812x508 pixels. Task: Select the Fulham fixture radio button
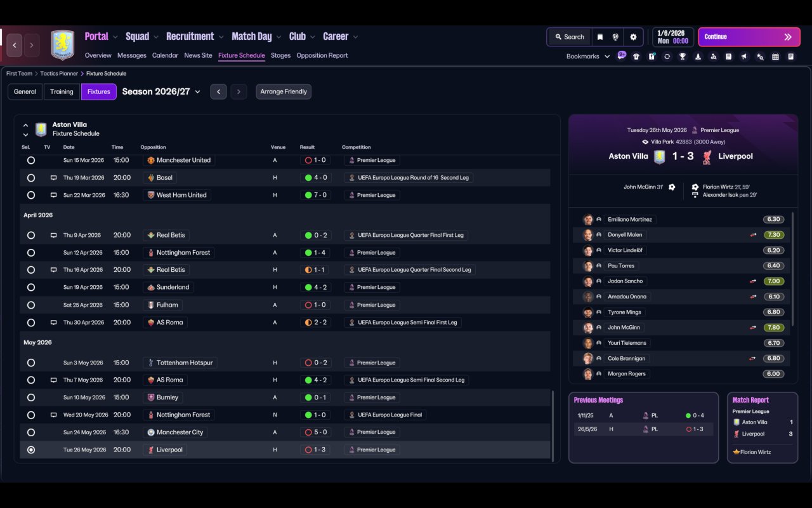point(31,305)
